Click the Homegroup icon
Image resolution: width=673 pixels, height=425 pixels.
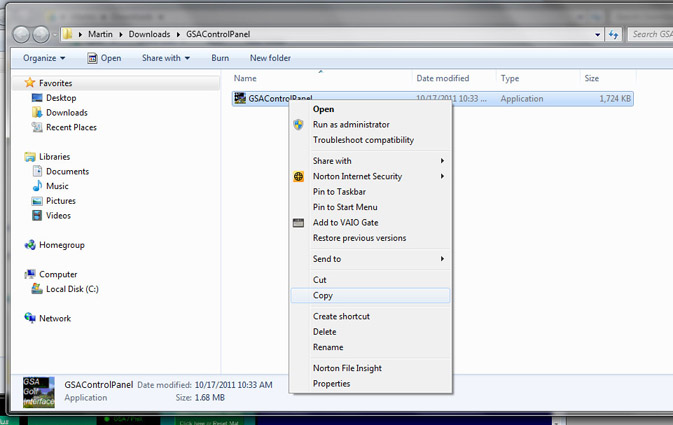coord(30,245)
